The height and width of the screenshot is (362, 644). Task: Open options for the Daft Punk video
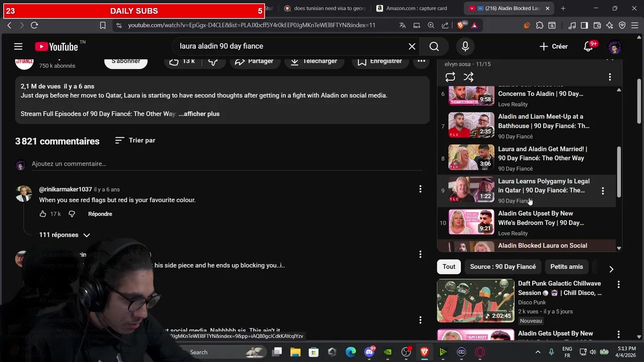pos(618,285)
